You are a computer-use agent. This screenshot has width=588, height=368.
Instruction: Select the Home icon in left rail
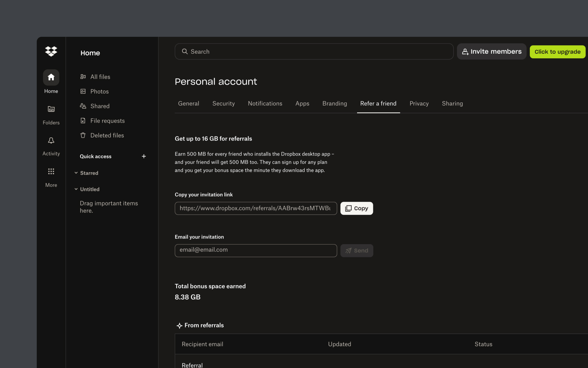51,78
